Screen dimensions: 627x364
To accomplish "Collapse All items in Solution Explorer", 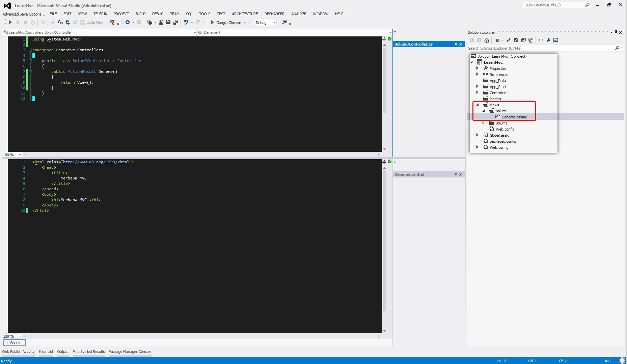I will 523,40.
